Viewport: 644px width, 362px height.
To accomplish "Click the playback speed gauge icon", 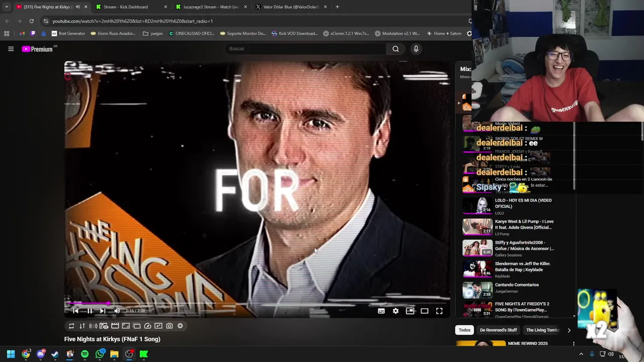I will (147, 326).
